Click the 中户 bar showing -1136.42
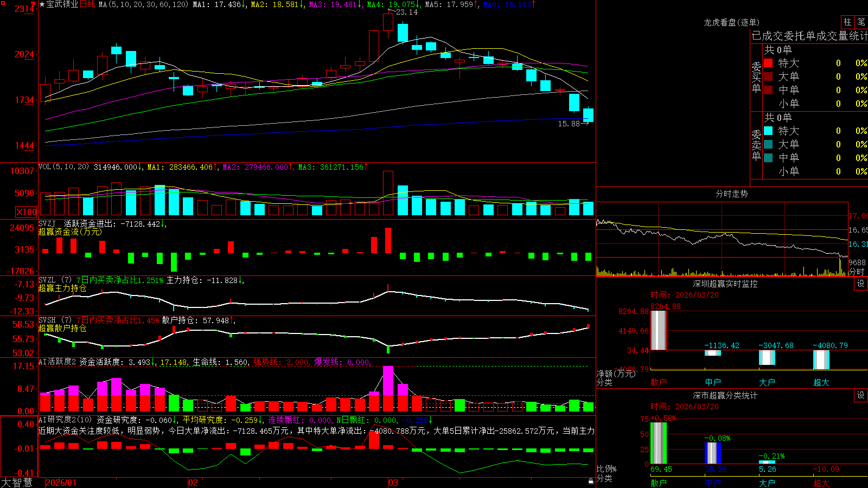The height and width of the screenshot is (488, 868). point(713,353)
